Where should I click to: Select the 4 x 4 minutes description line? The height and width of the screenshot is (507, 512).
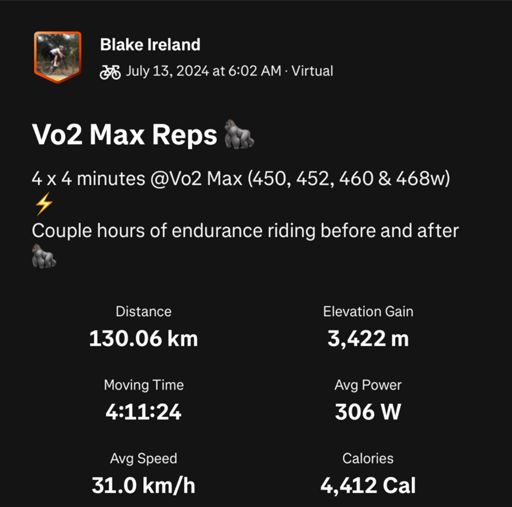click(241, 179)
